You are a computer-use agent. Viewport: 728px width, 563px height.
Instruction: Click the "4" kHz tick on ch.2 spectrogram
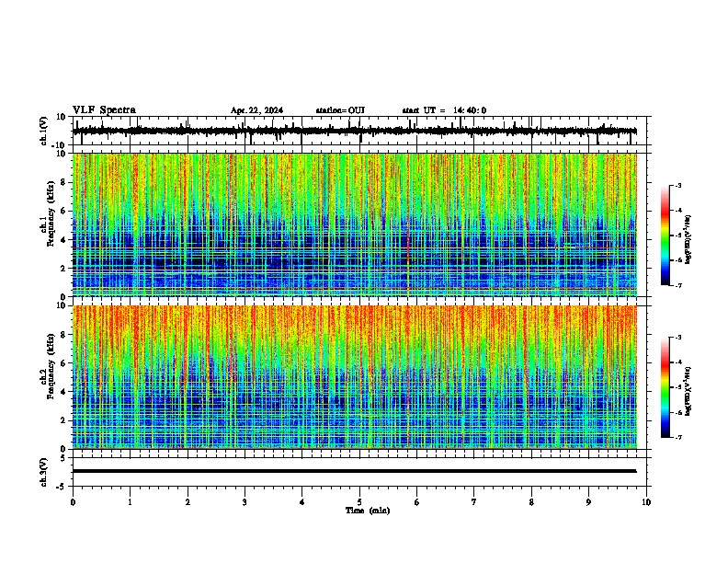click(x=63, y=392)
